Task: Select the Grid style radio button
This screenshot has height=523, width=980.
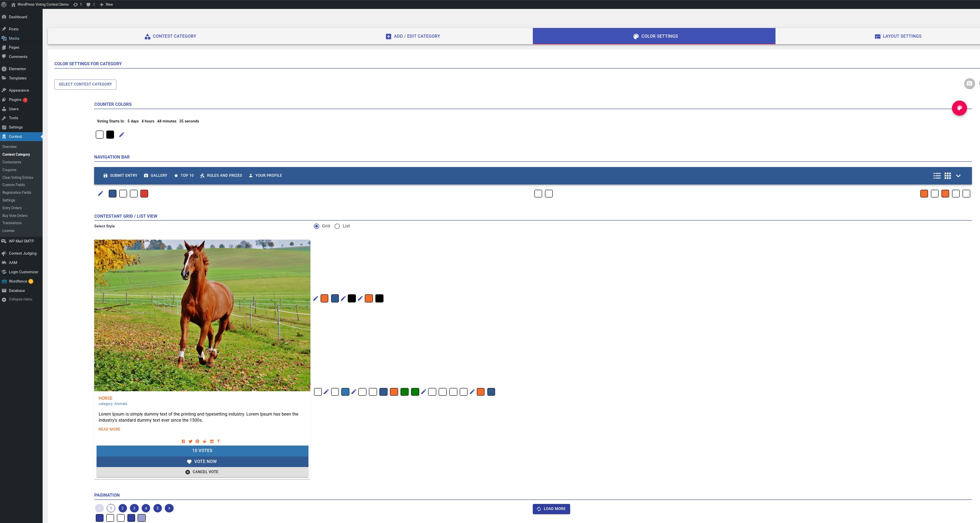Action: (x=317, y=226)
